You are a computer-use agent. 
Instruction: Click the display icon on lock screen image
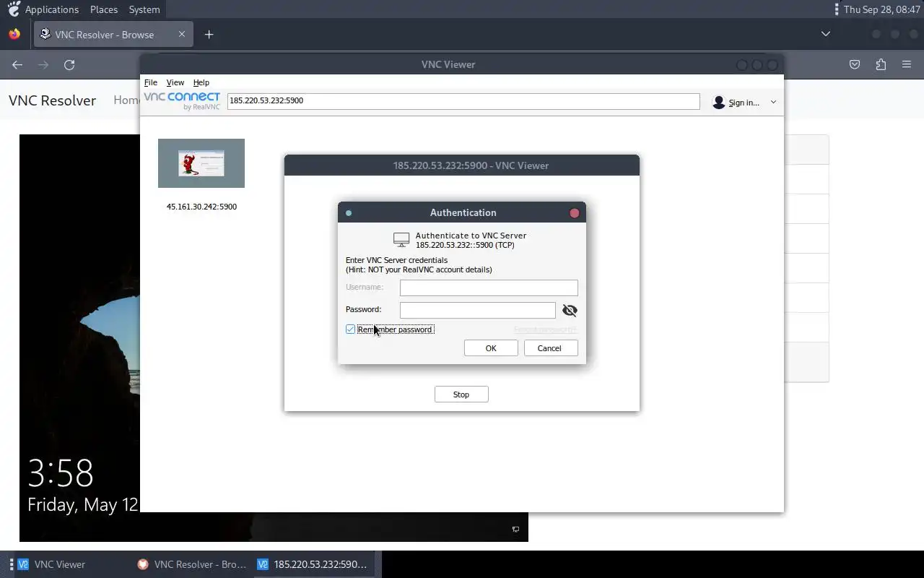515,530
